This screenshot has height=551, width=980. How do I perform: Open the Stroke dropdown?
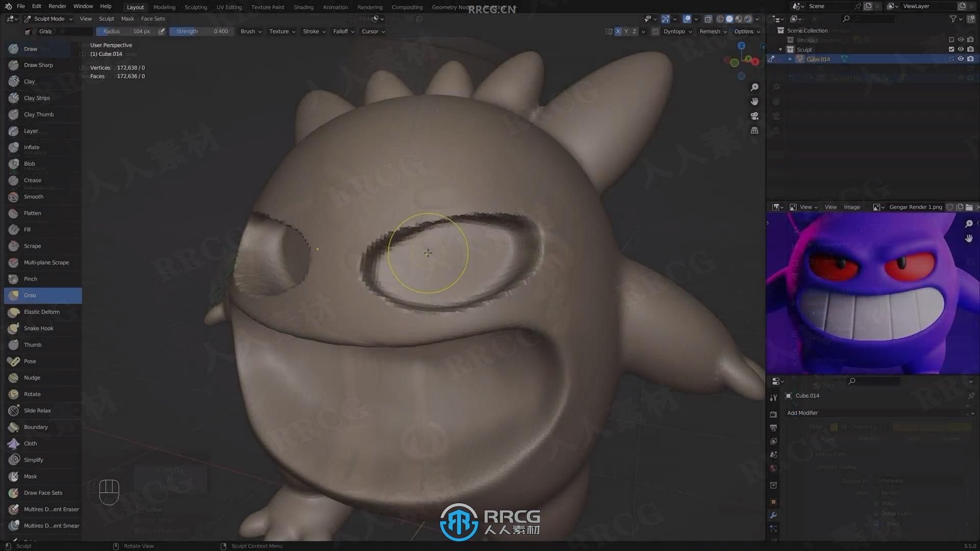[x=314, y=32]
